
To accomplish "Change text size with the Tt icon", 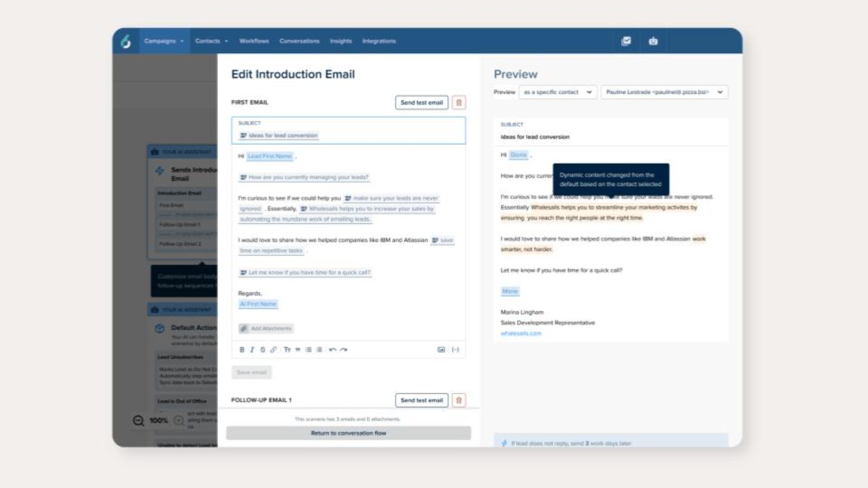I will coord(287,350).
